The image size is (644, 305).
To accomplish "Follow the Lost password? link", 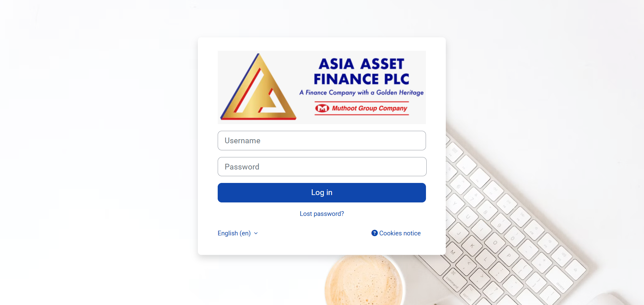I will [x=322, y=214].
